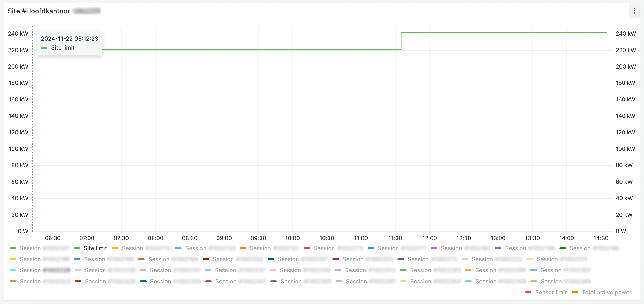This screenshot has height=304, width=644.
Task: Click the light pink session legend swatch
Action: [x=273, y=270]
